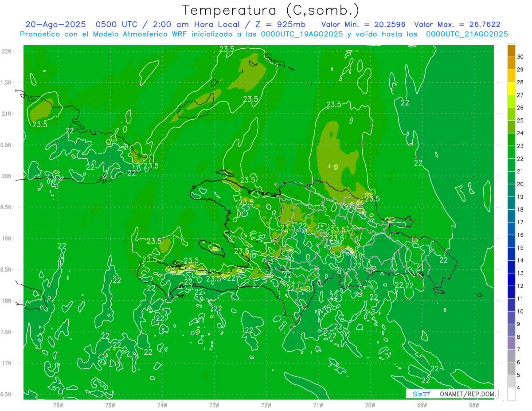Click the '10' value on the color scale
Image resolution: width=532 pixels, height=411 pixels.
click(520, 311)
